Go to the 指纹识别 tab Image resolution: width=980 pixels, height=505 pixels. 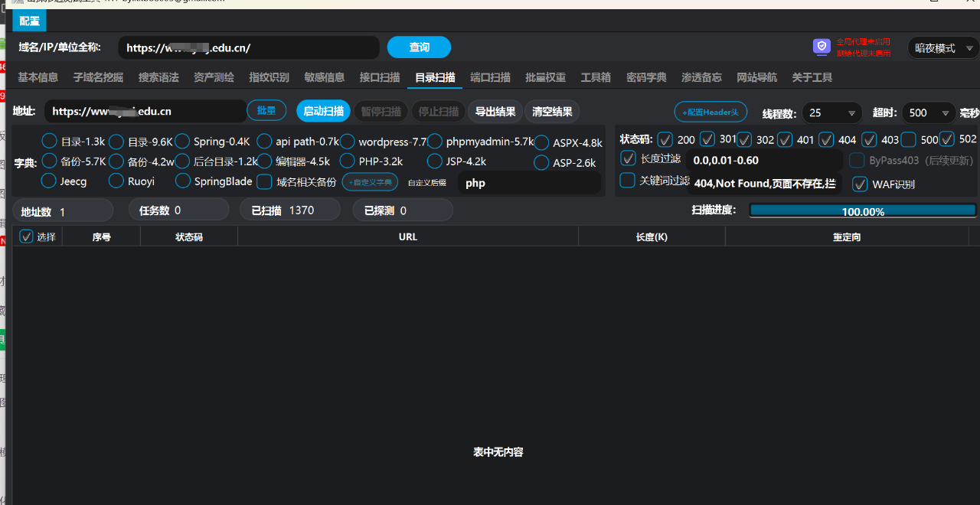pos(269,77)
